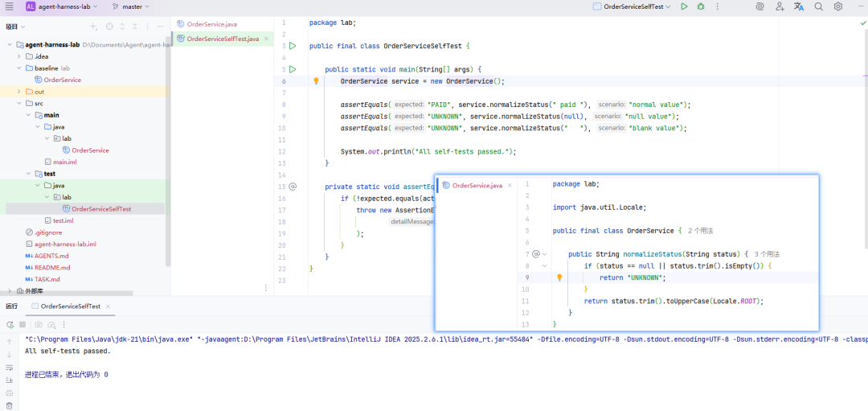Collapse the baseline folder
868x411 pixels.
point(18,68)
